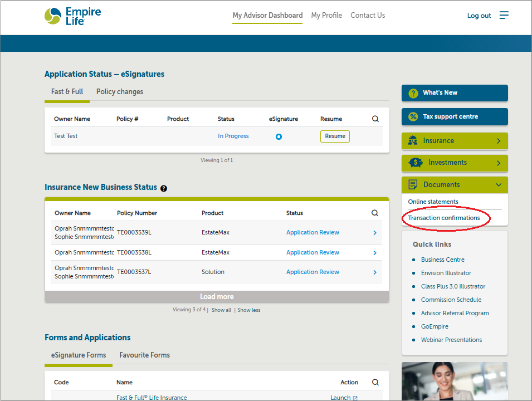Click the Viewing 1 of 1 text
The image size is (532, 401).
pyautogui.click(x=217, y=160)
